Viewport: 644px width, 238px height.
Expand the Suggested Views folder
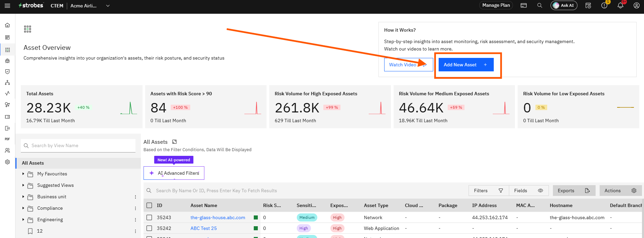pyautogui.click(x=23, y=185)
